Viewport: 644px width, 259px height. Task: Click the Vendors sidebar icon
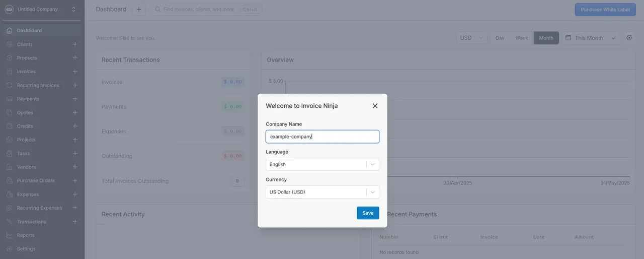pos(9,167)
